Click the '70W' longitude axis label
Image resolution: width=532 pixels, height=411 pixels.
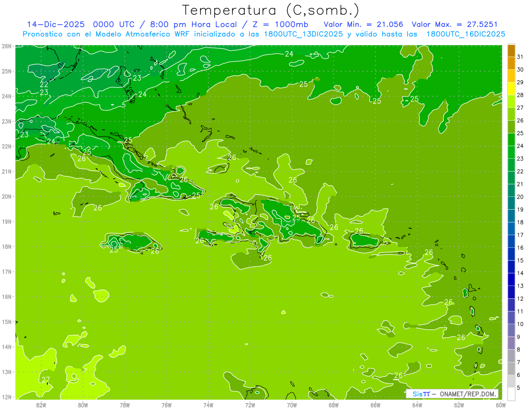[292, 405]
